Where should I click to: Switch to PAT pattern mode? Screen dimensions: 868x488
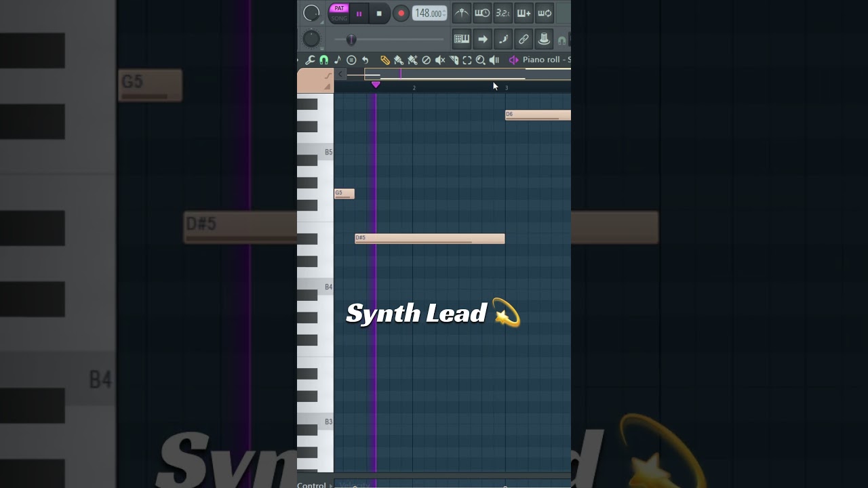[x=339, y=8]
